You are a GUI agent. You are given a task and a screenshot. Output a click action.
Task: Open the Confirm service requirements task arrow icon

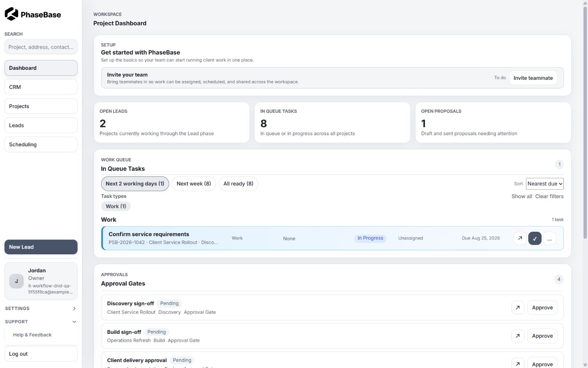click(x=520, y=238)
